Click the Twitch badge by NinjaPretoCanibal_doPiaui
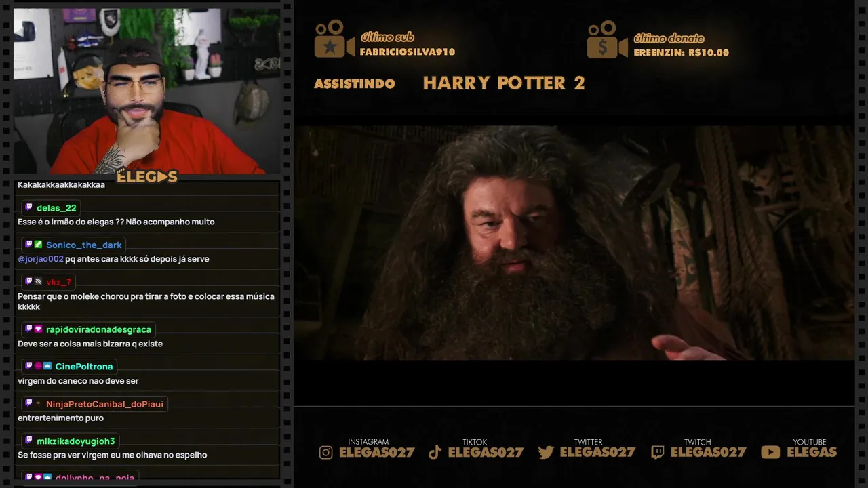 coord(29,403)
